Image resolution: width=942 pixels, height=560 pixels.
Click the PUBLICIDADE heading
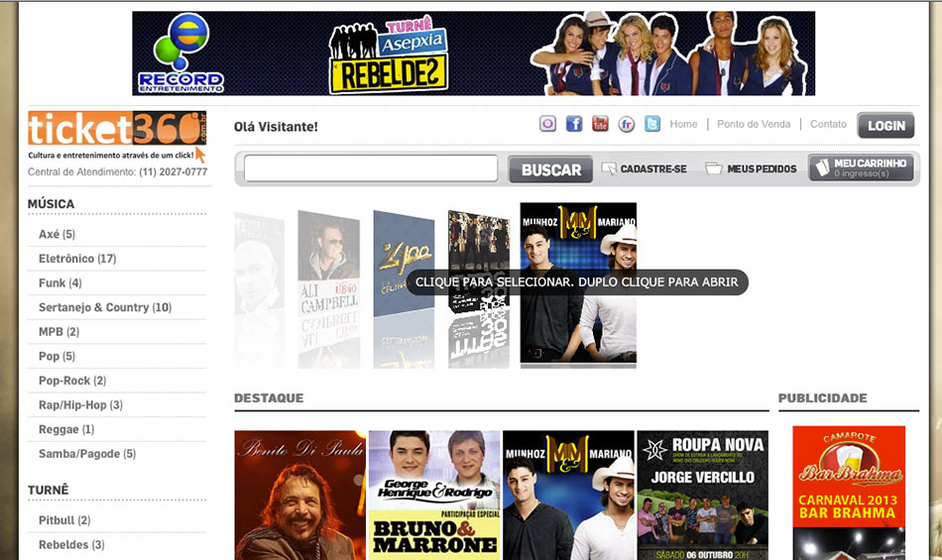pos(822,397)
